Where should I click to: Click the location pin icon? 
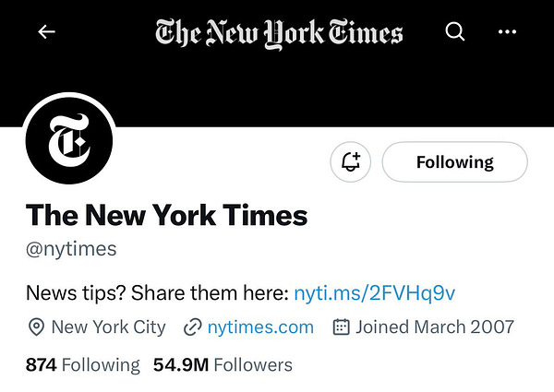tap(37, 327)
